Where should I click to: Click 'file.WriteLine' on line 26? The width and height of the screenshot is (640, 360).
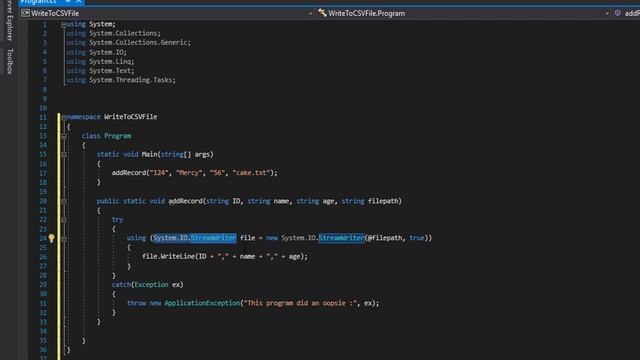click(x=169, y=257)
